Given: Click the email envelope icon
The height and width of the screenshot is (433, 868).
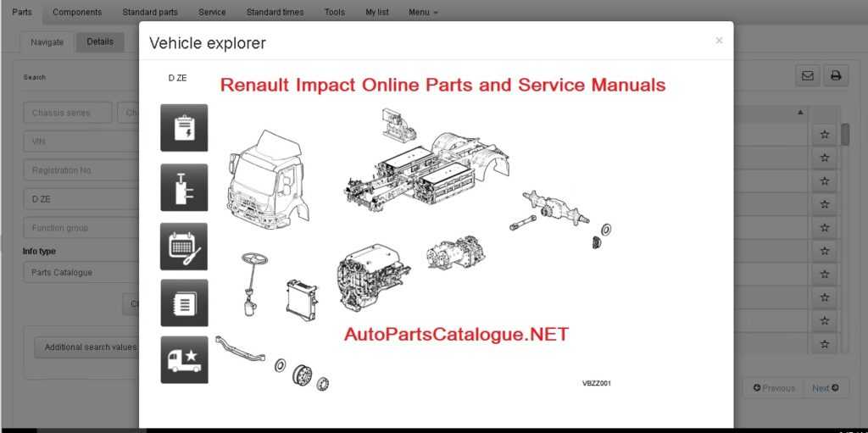Looking at the screenshot, I should 808,76.
